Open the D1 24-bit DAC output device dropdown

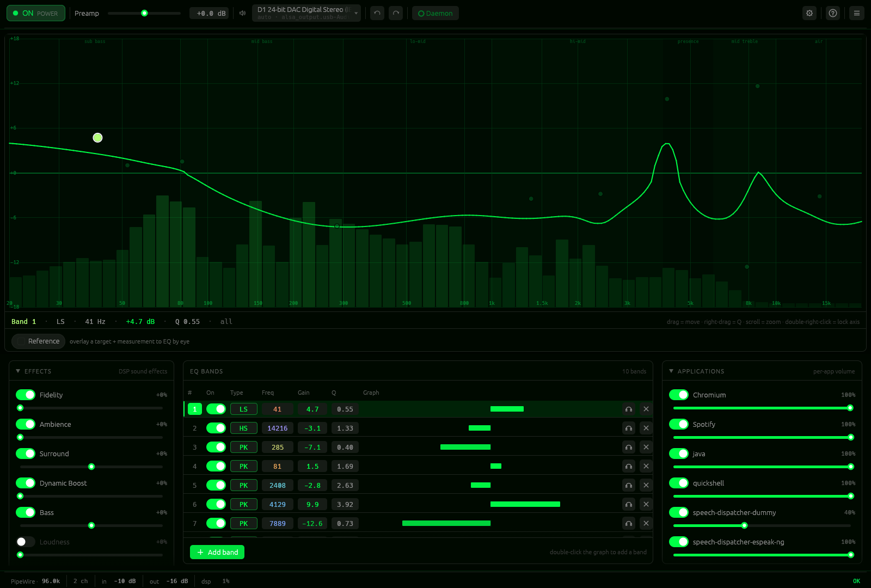(306, 13)
